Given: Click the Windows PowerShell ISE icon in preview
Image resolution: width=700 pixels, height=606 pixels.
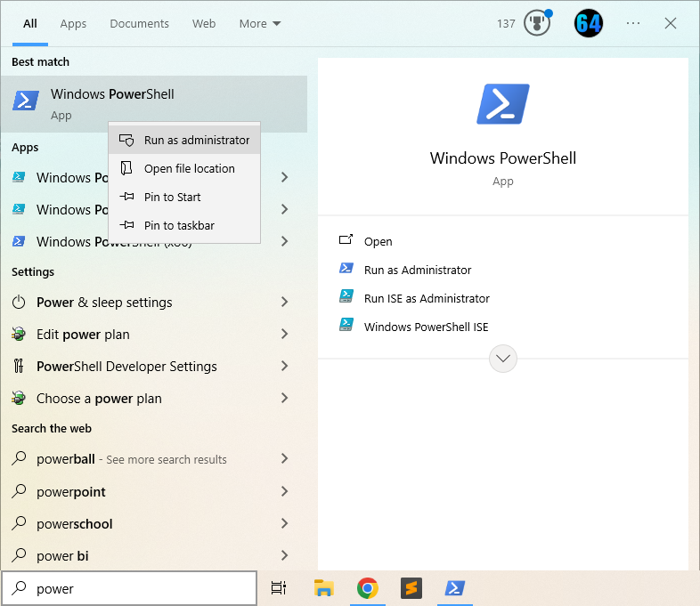Looking at the screenshot, I should (x=346, y=325).
